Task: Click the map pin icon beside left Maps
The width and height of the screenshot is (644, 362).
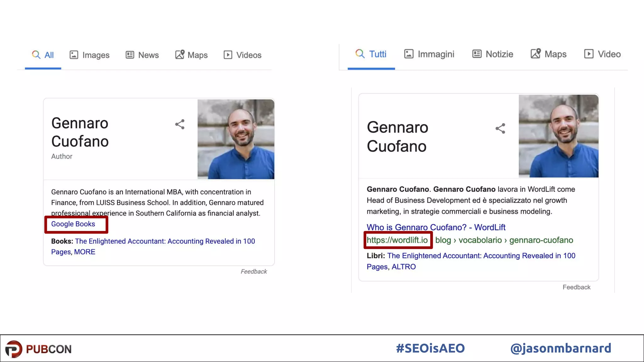Action: [x=180, y=55]
